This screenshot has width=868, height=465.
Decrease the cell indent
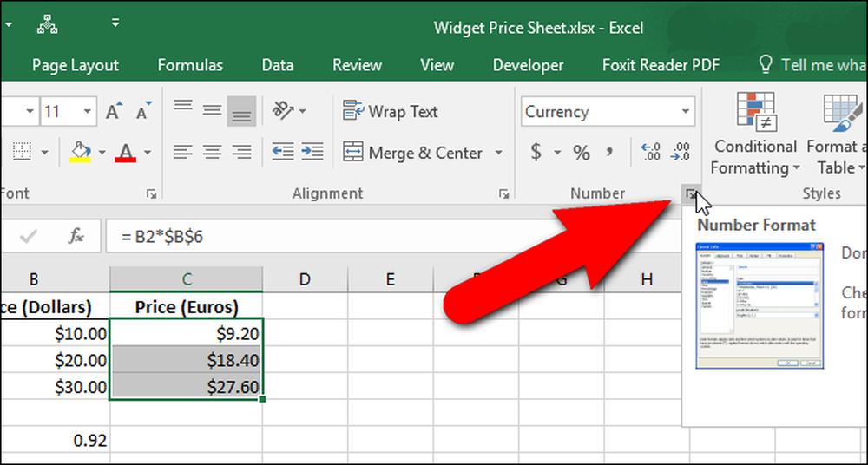[x=283, y=151]
